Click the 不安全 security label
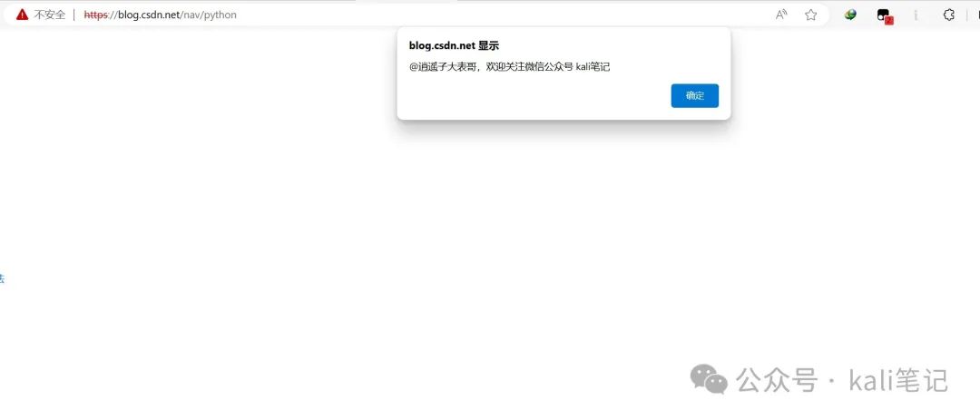 click(x=49, y=15)
